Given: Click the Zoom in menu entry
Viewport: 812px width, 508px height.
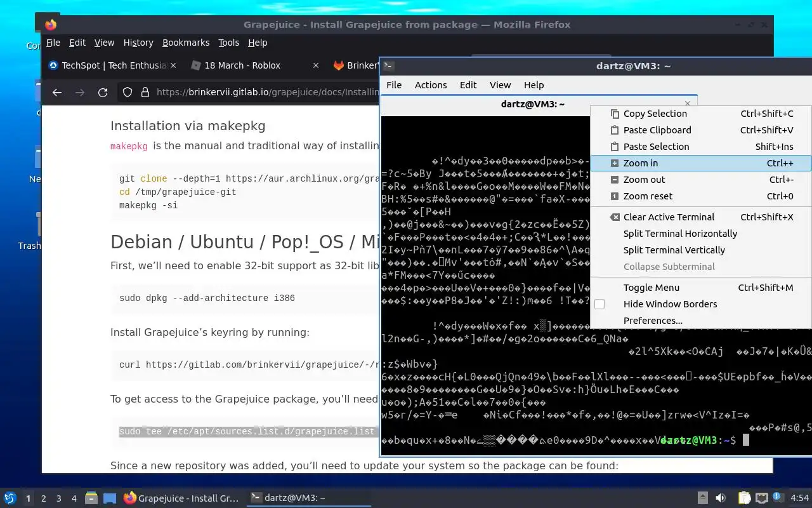Looking at the screenshot, I should tap(701, 163).
